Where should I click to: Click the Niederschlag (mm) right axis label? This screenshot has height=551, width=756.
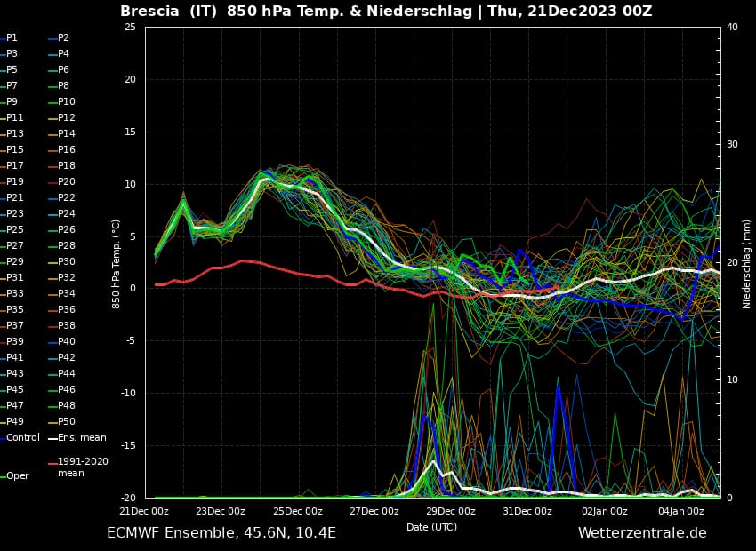click(747, 264)
